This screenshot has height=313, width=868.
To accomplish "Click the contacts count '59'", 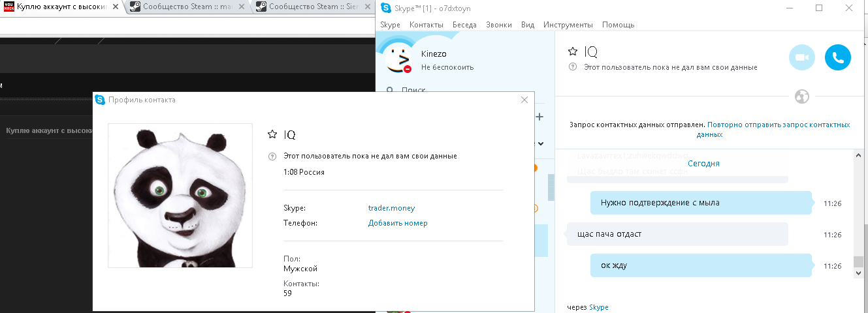I will [x=288, y=293].
